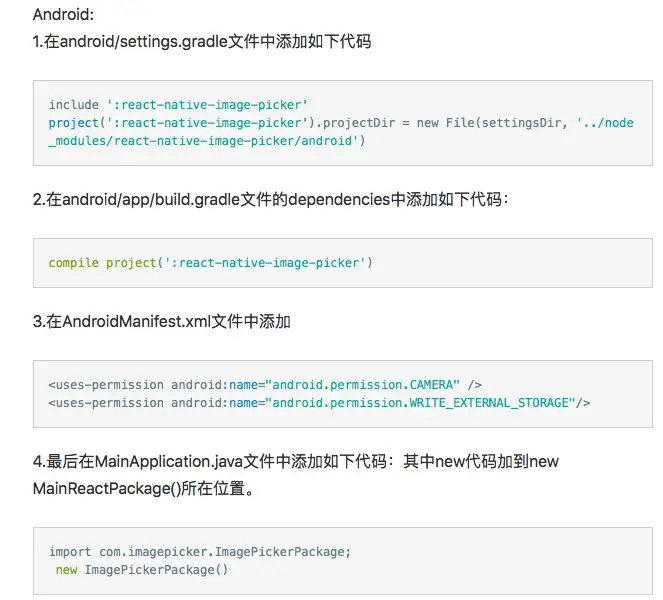Click the import com.imagepicker.ImagePickerPackage; line

pyautogui.click(x=200, y=552)
